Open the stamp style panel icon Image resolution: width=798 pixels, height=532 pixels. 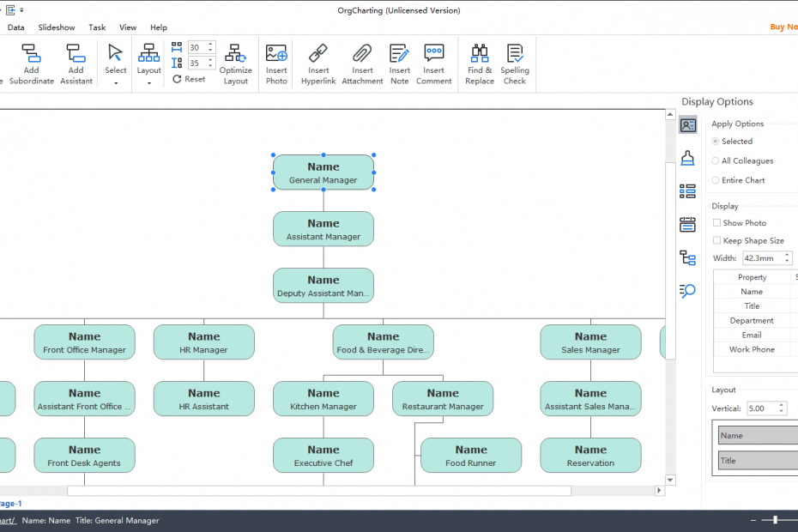(687, 159)
